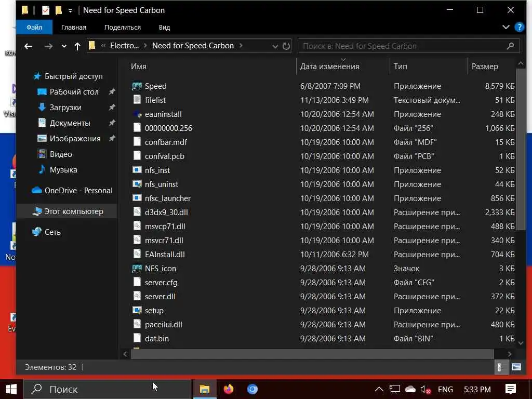The height and width of the screenshot is (399, 532).
Task: Expand the ribbon chevron
Action: coord(506,27)
